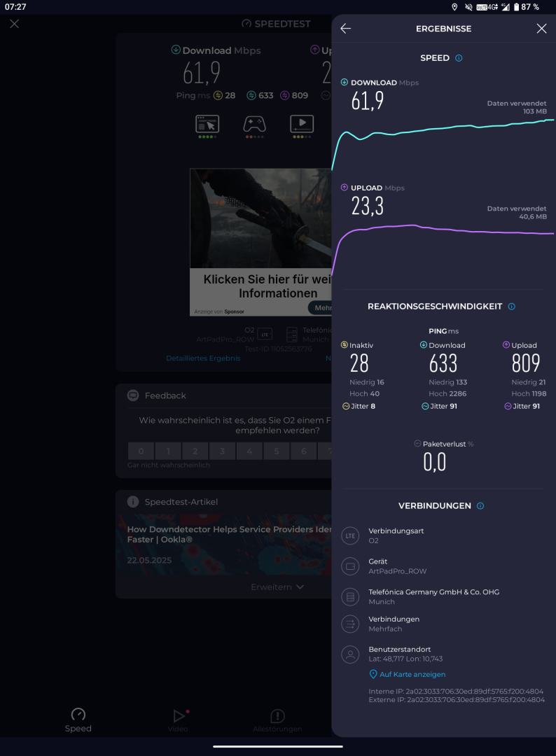Click the location icon in status bar
Screen dimensions: 556x756
pyautogui.click(x=454, y=7)
